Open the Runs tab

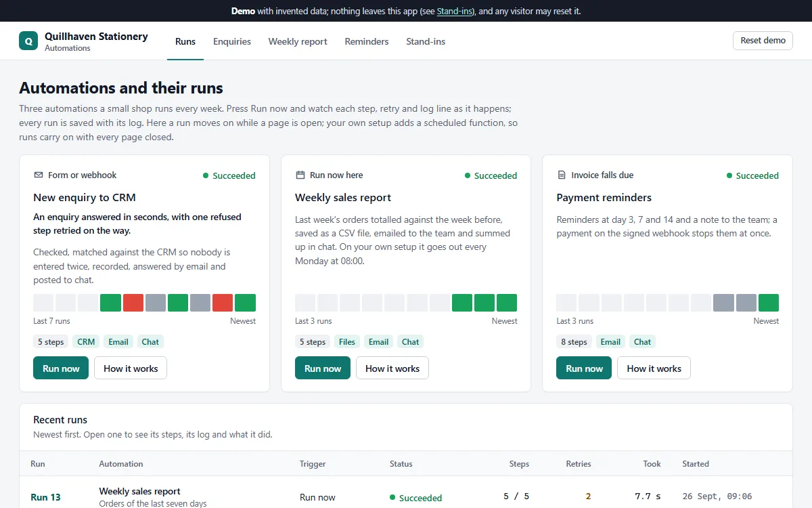pos(185,41)
